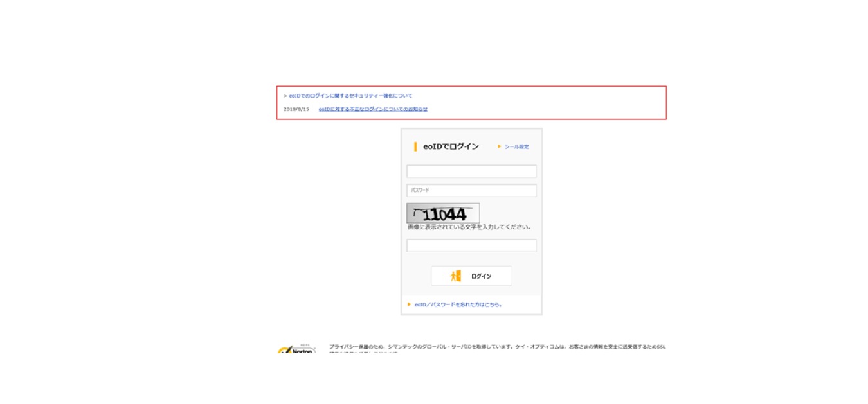
Task: Click the yellow door icon on login button
Action: [456, 276]
